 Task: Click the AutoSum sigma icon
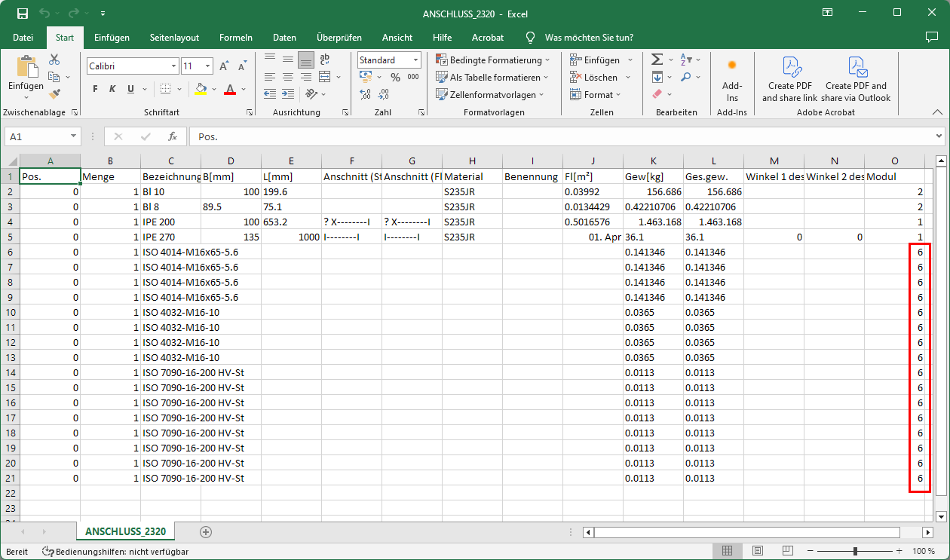point(657,60)
